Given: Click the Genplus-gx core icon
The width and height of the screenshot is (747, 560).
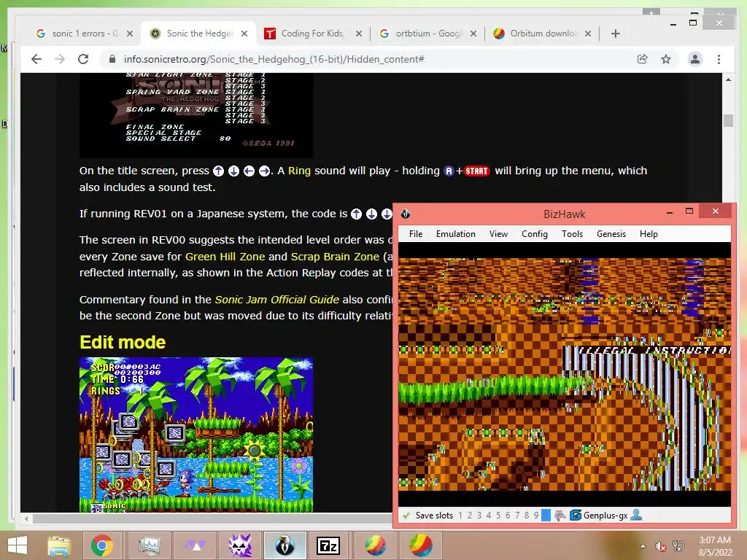Looking at the screenshot, I should (x=576, y=516).
